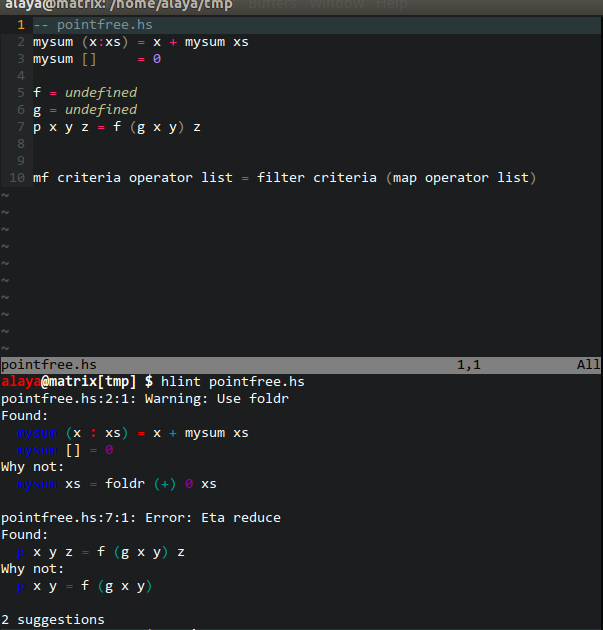
Task: Click the word 'filter' on line 10
Action: pyautogui.click(x=281, y=178)
